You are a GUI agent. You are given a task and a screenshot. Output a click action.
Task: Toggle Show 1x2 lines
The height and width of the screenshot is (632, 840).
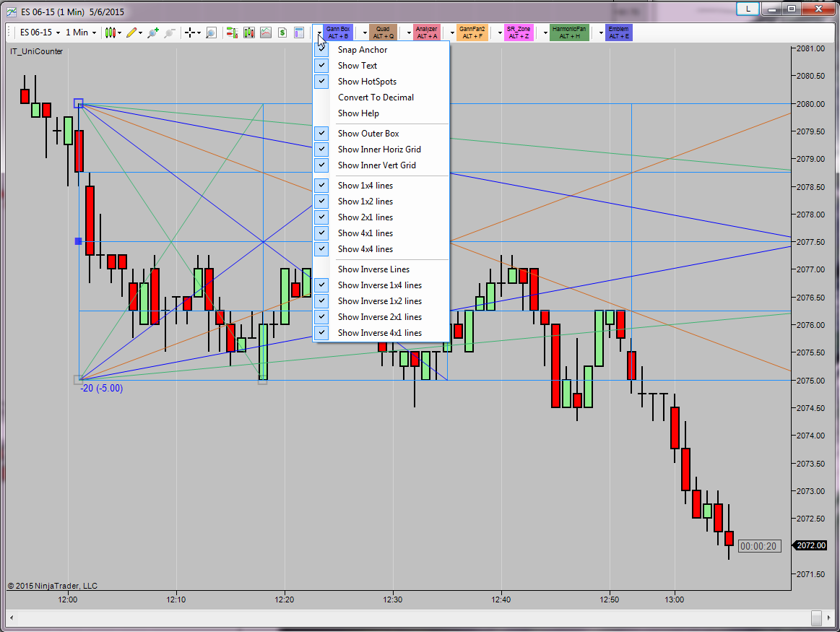click(x=381, y=202)
